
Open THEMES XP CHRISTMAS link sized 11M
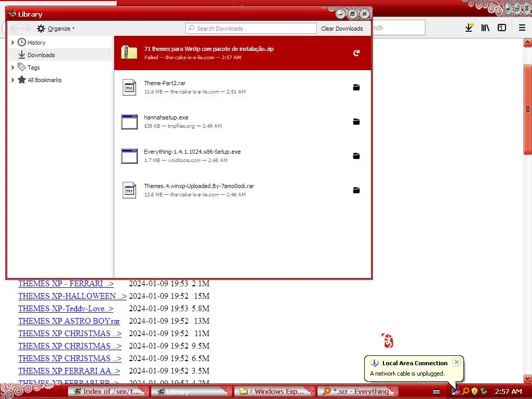click(70, 334)
